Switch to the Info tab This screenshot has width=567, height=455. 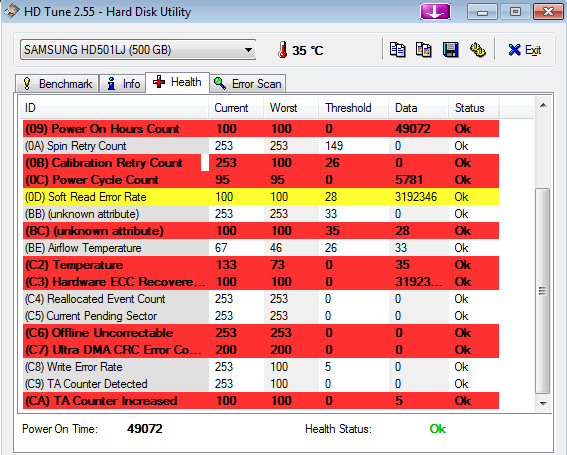tap(123, 84)
